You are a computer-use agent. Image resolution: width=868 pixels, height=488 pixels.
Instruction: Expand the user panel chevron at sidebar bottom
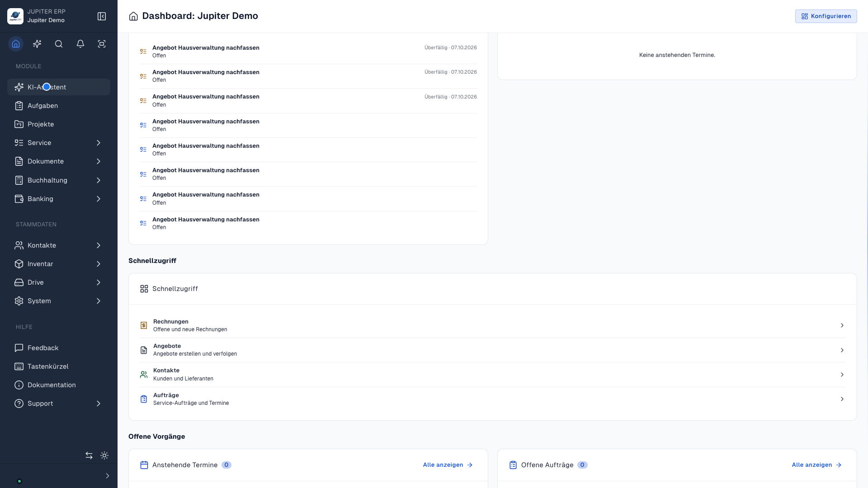point(107,476)
